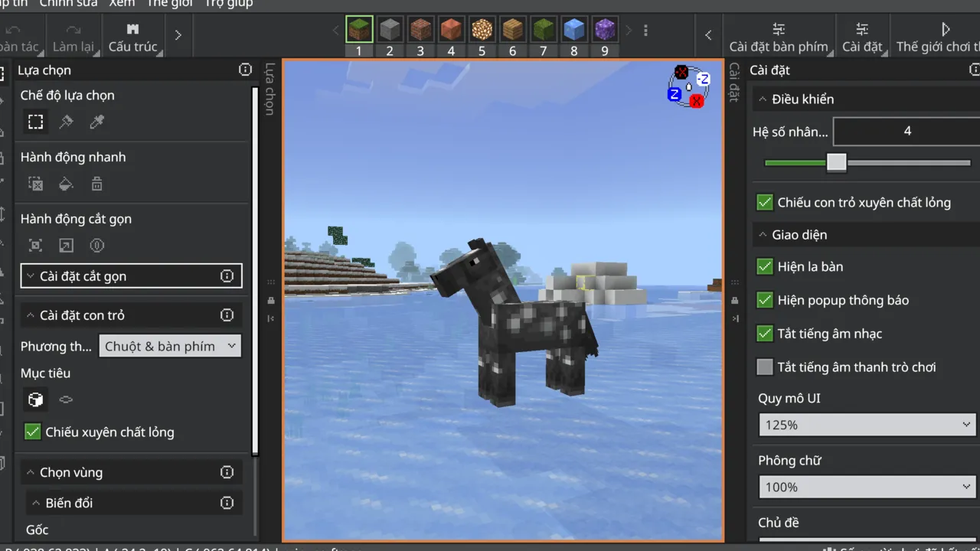The image size is (980, 551).
Task: Toggle Chiếu con trỏ xuyên chất lỏng checkbox
Action: [x=764, y=202]
